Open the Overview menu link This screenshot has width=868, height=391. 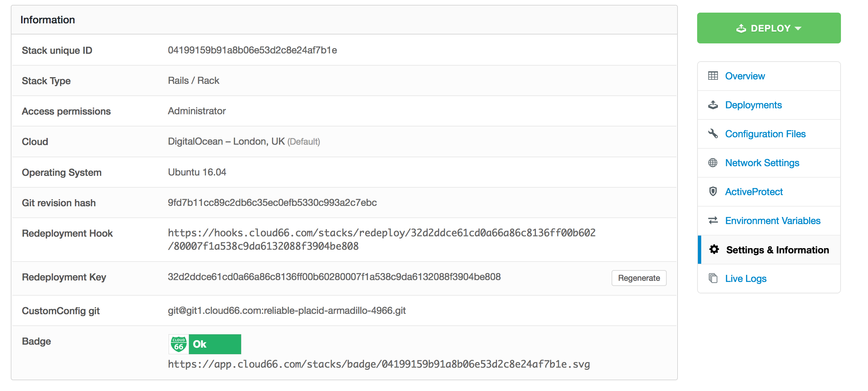pos(745,76)
